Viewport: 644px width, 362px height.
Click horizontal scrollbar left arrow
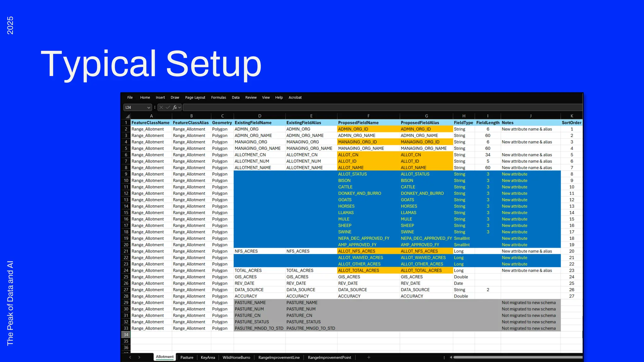click(x=451, y=357)
